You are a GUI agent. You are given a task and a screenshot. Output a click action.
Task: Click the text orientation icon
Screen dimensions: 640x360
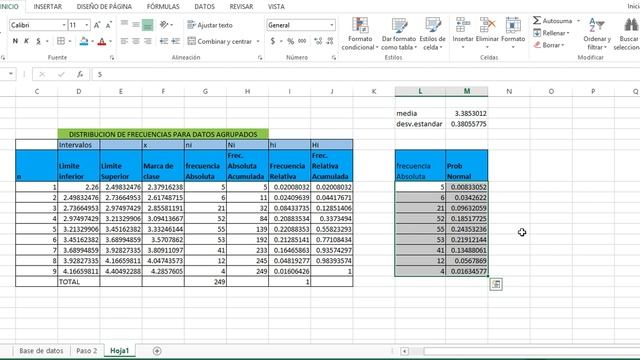(x=164, y=25)
